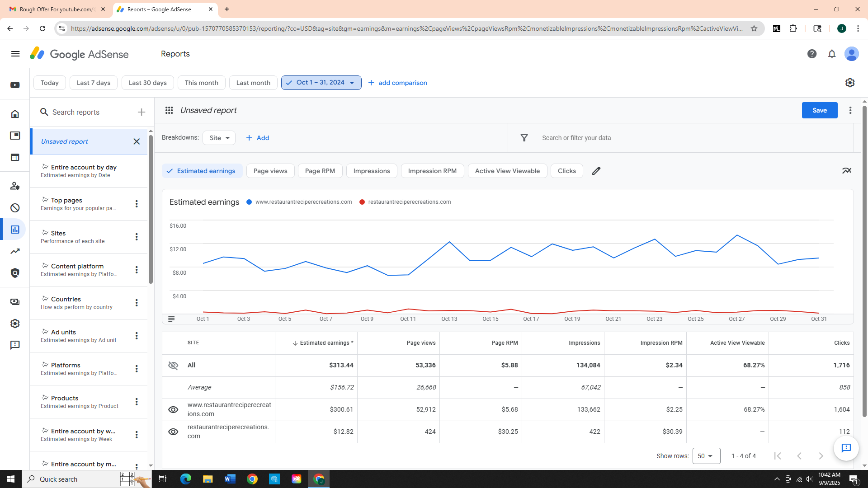Open report settings gear icon
This screenshot has height=488, width=868.
point(850,83)
